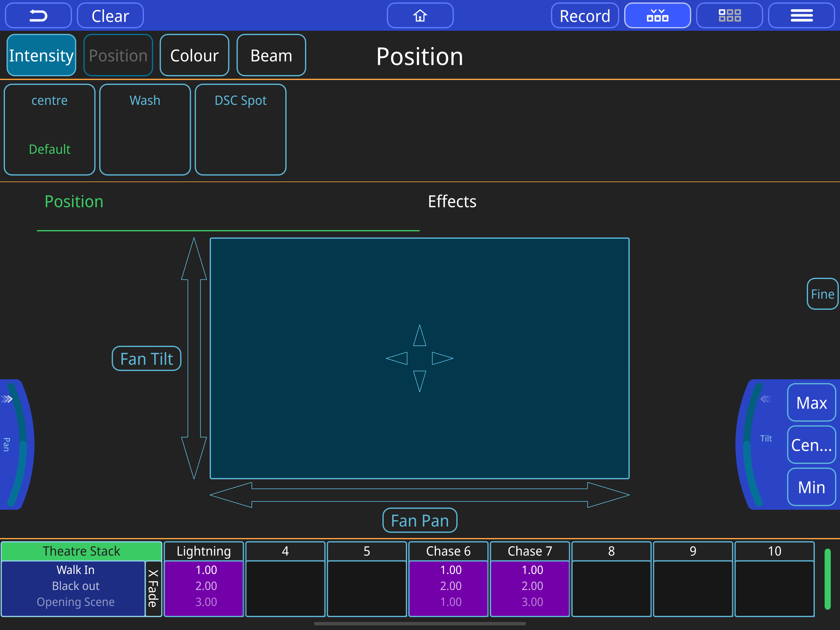Click the X Fade button
Image resolution: width=840 pixels, height=630 pixels.
pos(153,588)
